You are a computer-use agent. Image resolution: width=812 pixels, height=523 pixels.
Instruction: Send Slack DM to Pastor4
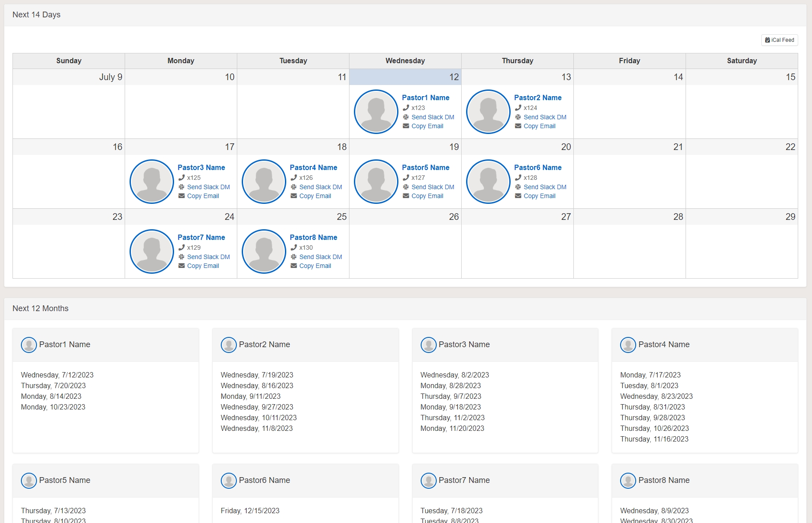click(x=321, y=187)
